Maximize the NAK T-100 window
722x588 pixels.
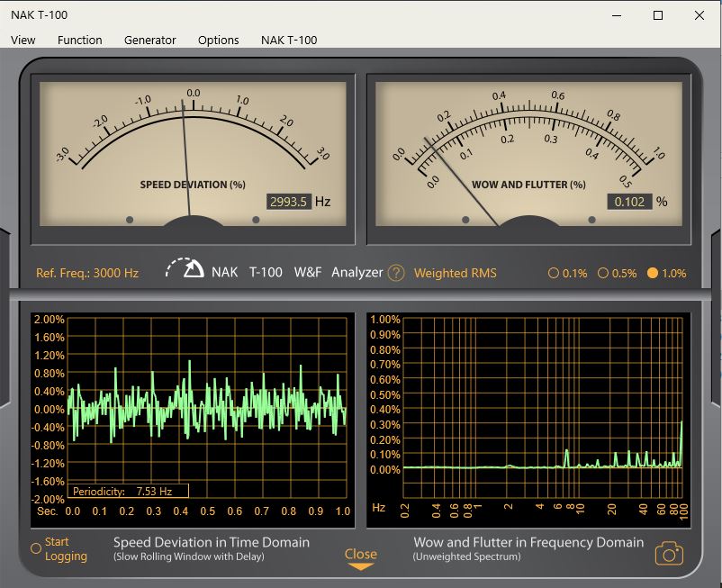tap(658, 15)
